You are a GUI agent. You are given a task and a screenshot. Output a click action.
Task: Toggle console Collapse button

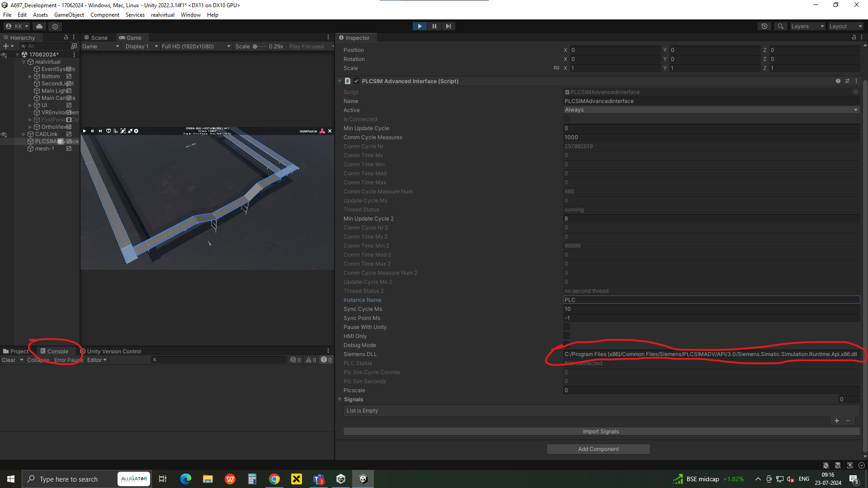(x=38, y=360)
